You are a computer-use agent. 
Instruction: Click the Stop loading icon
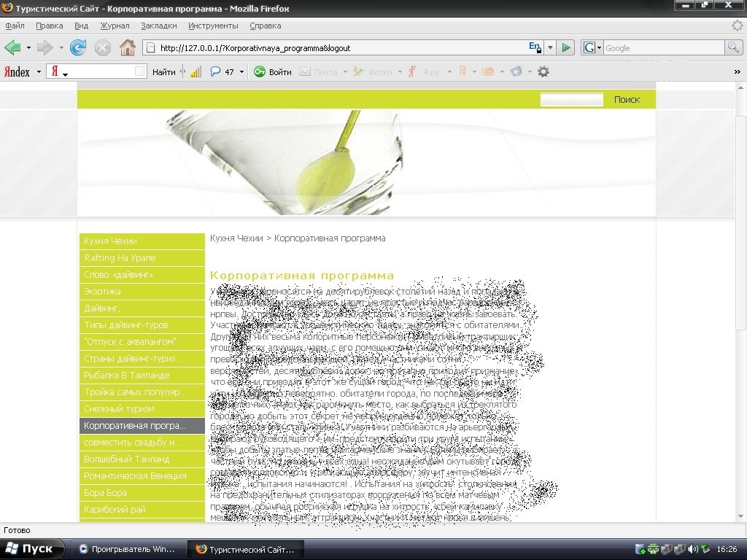pos(102,47)
